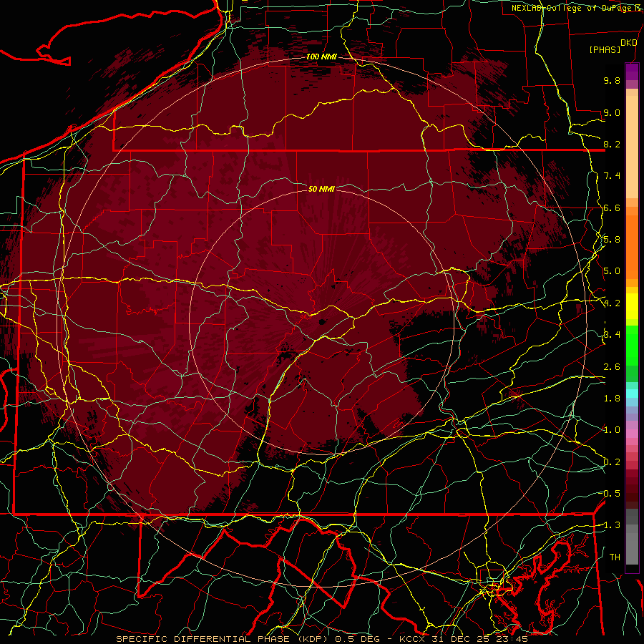Pick the cyan swatch of the legend bar
This screenshot has width=644, height=644.
coord(632,394)
